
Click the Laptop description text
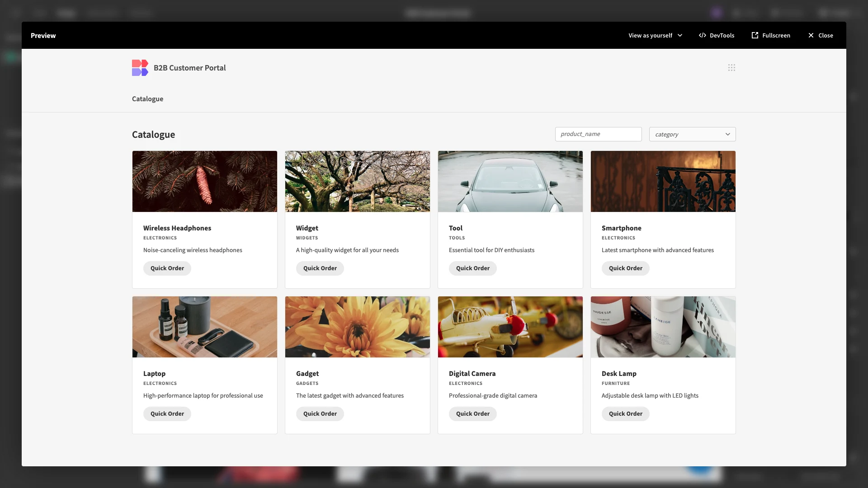click(x=203, y=396)
